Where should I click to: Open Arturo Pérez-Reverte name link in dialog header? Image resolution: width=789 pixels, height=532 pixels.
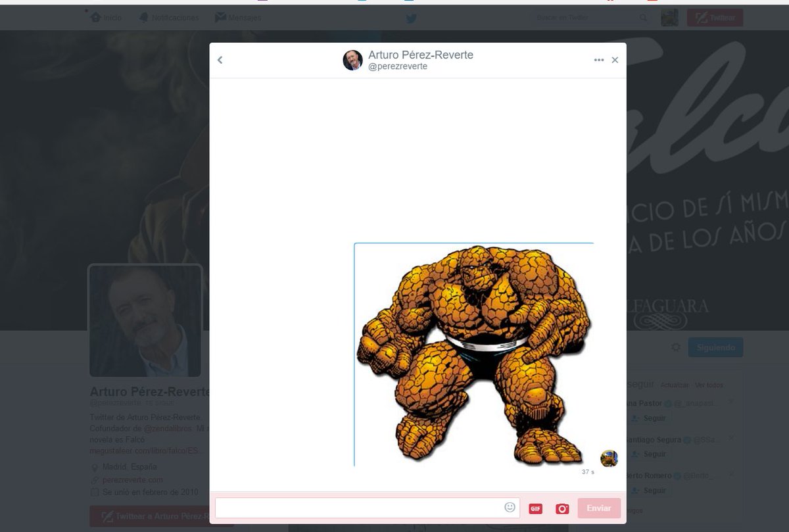pyautogui.click(x=421, y=55)
